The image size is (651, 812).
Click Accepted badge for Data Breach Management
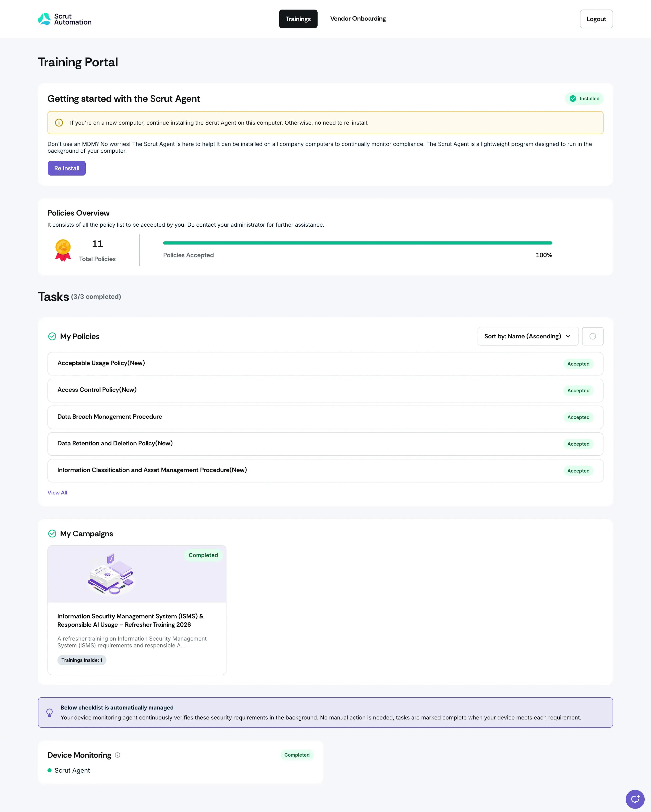click(578, 417)
